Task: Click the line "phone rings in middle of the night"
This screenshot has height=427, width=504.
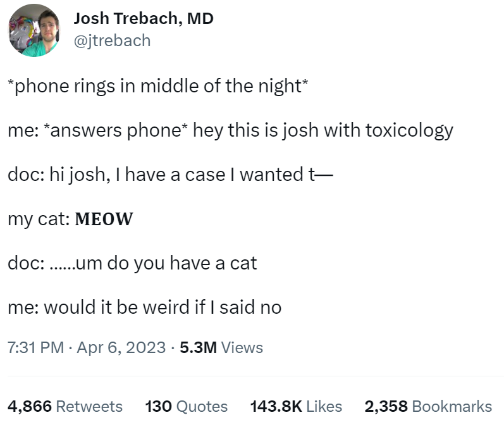Action: pos(158,86)
